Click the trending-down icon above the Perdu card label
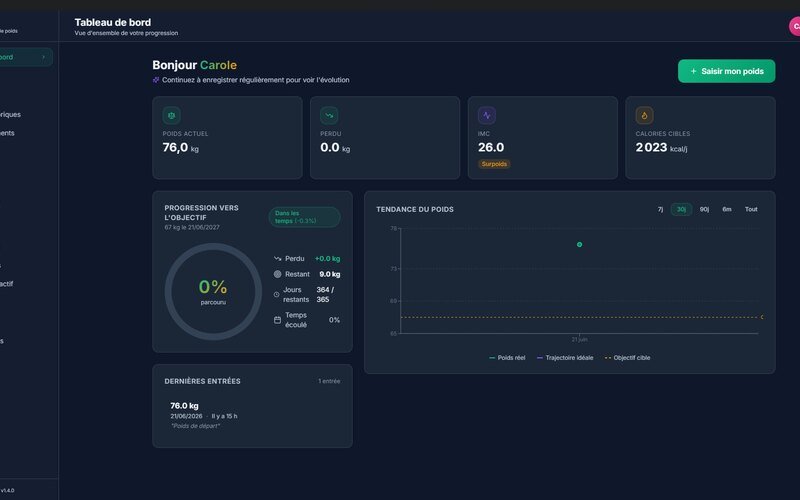 pyautogui.click(x=329, y=115)
